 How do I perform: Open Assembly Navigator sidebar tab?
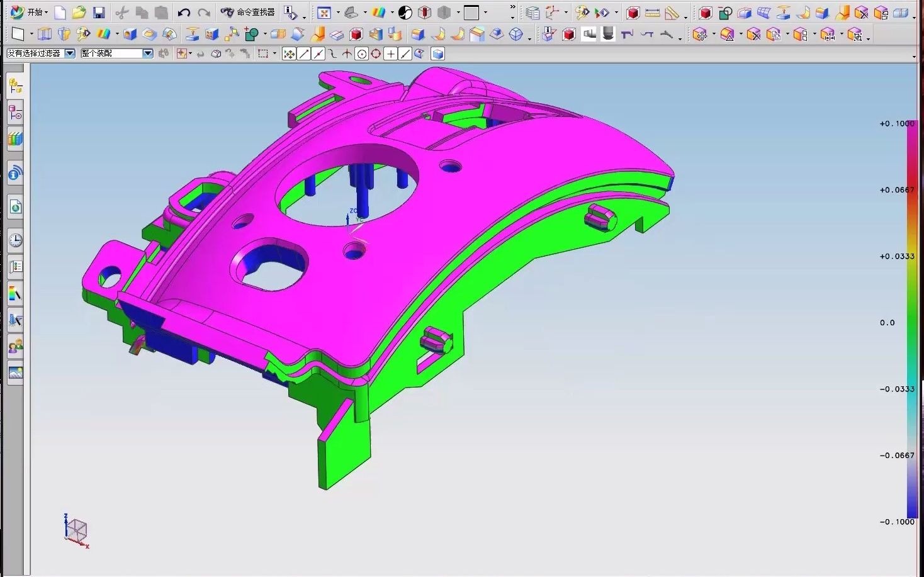point(16,86)
